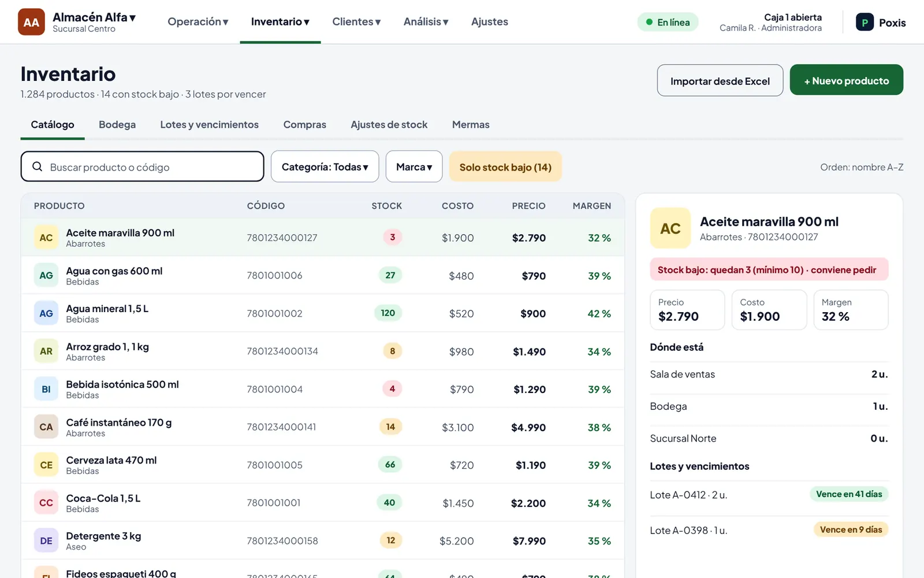This screenshot has width=924, height=578.
Task: Open the Clientes menu
Action: coord(356,22)
